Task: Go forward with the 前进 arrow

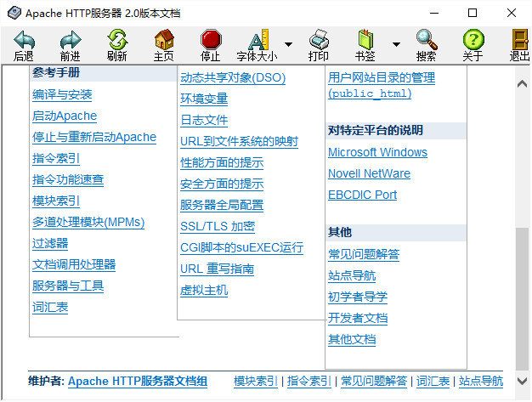Action: point(71,46)
